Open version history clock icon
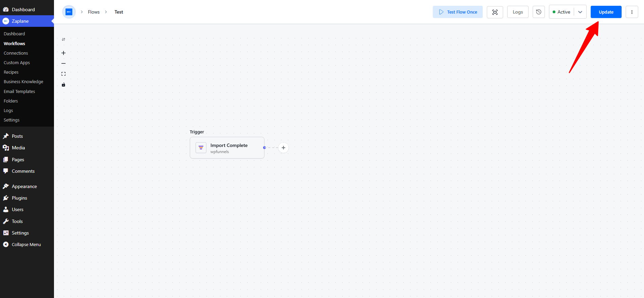Viewport: 644px width, 298px height. [539, 12]
